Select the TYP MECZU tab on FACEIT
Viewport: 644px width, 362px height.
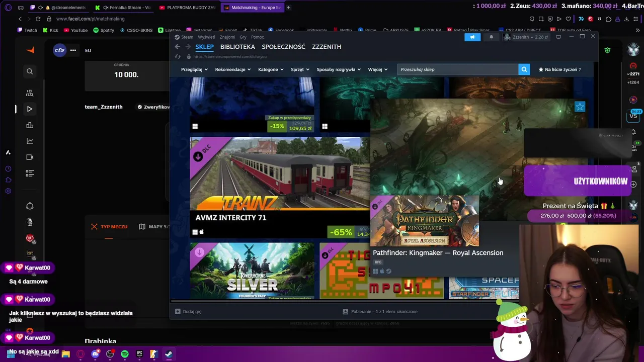pyautogui.click(x=109, y=227)
